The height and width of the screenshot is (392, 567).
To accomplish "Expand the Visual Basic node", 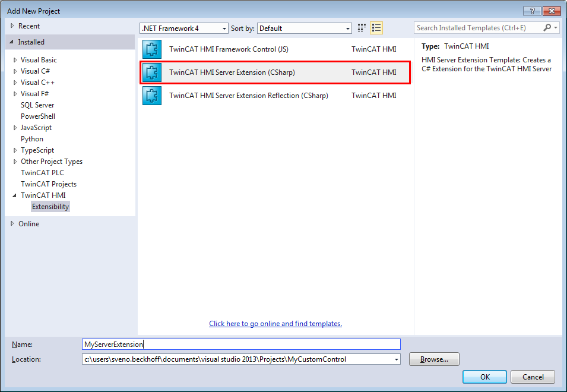I will point(15,60).
